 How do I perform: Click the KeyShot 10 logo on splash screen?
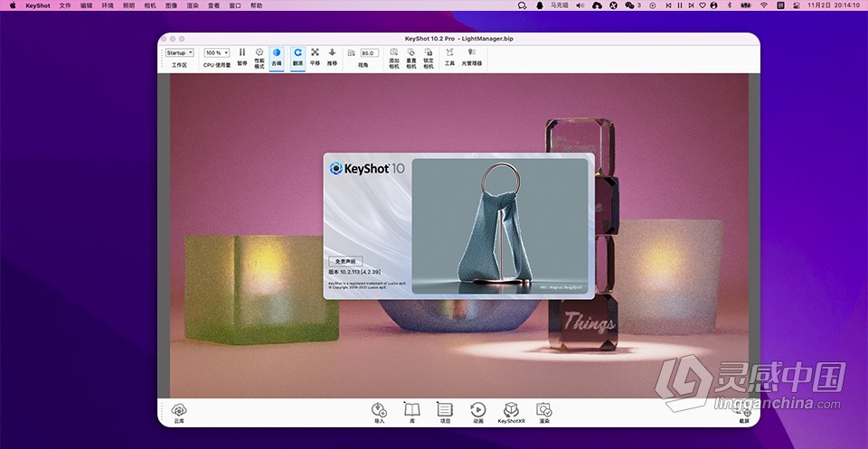(367, 169)
